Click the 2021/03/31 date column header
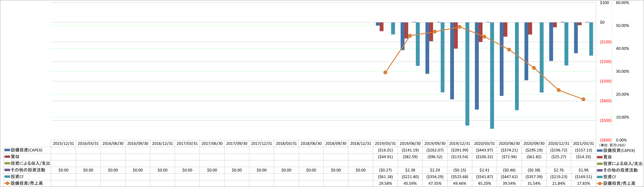 coord(584,144)
